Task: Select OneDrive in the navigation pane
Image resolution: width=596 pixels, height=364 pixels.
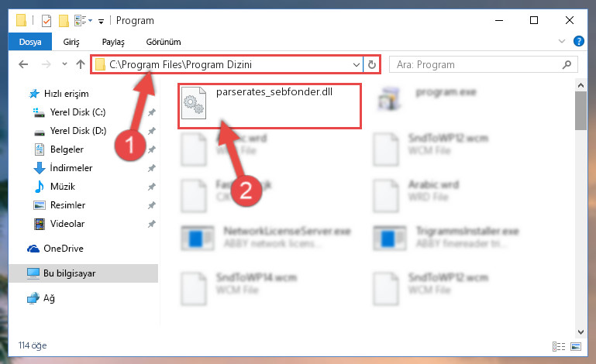Action: [55, 249]
